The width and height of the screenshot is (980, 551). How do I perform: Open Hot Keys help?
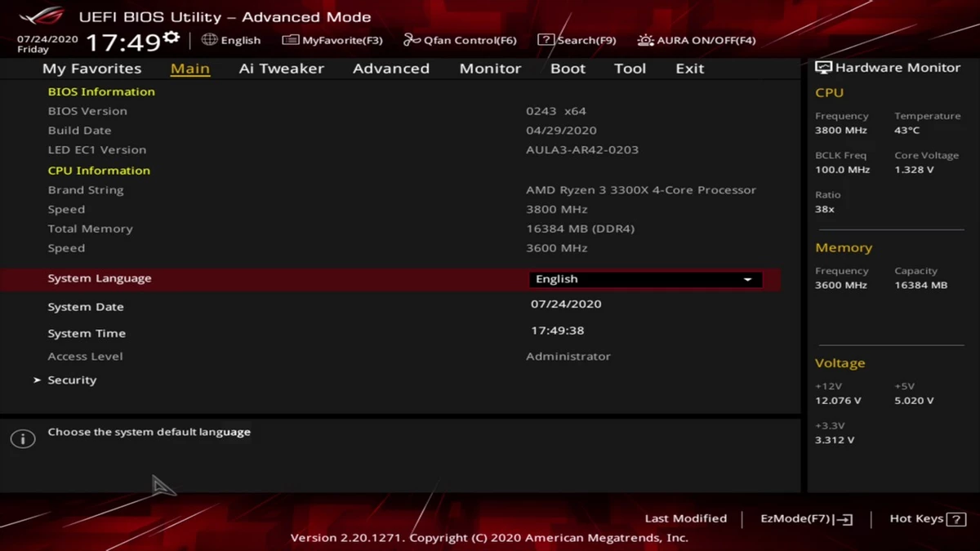tap(917, 518)
